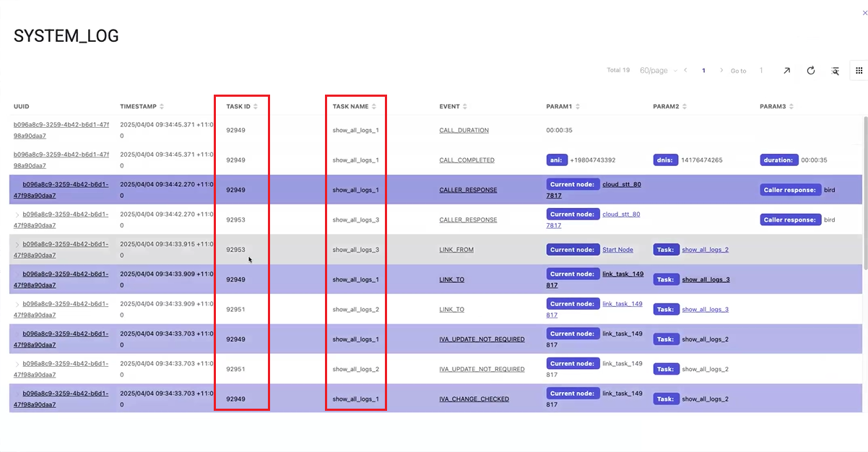Open the search filter icon
The width and height of the screenshot is (868, 452).
coord(835,71)
